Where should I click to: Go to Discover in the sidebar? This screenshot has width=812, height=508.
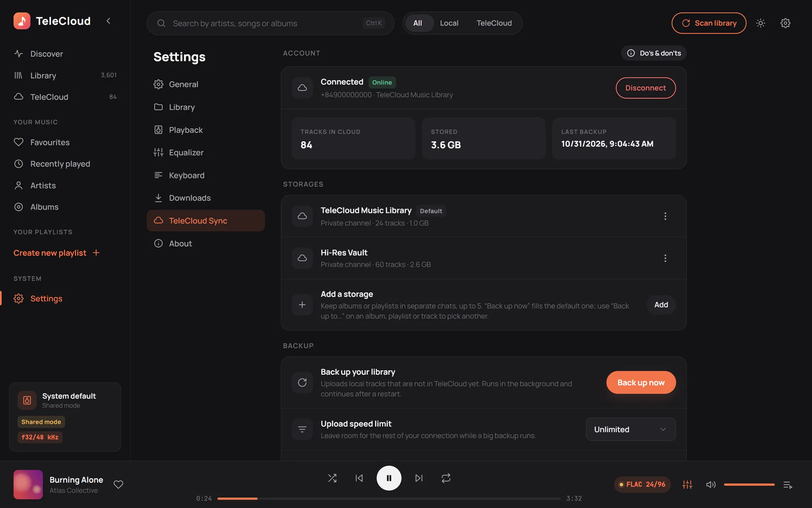click(x=65, y=54)
